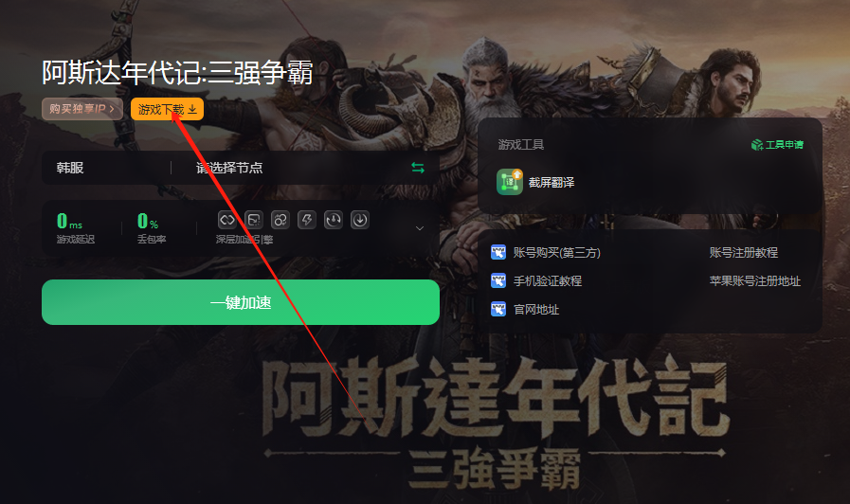
Task: Open the 账号注册教程 link
Action: (x=744, y=253)
